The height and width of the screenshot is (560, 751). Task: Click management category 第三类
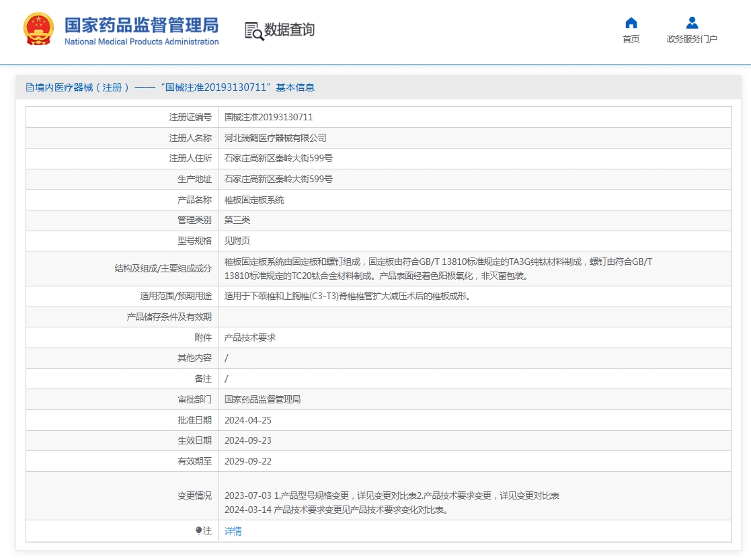[237, 220]
